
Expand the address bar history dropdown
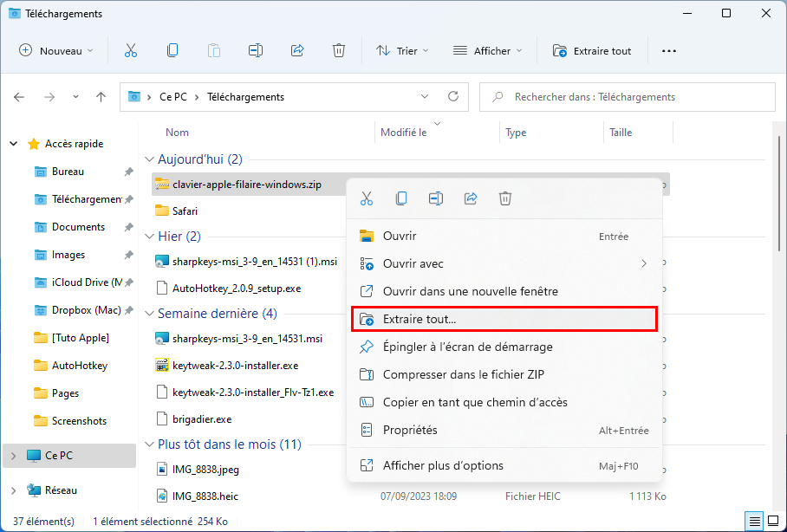pos(425,96)
